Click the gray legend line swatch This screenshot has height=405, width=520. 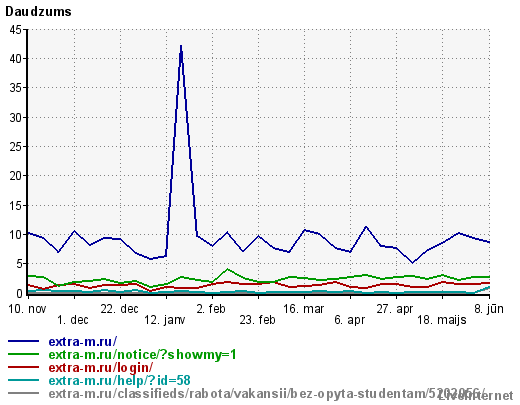coord(23,393)
